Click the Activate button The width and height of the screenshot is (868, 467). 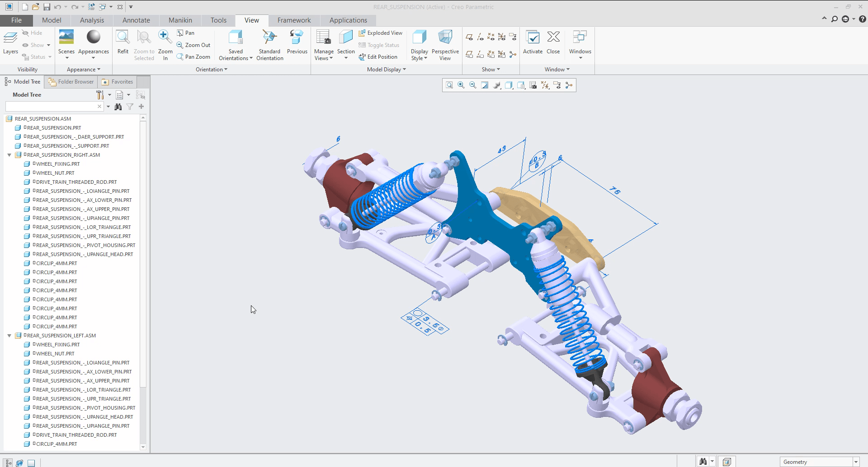[x=533, y=43]
